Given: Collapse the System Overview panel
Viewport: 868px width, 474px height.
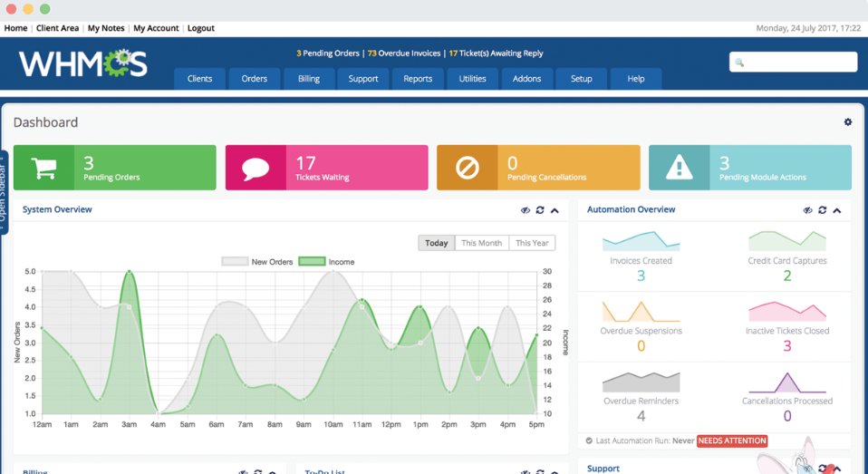Looking at the screenshot, I should tap(555, 210).
